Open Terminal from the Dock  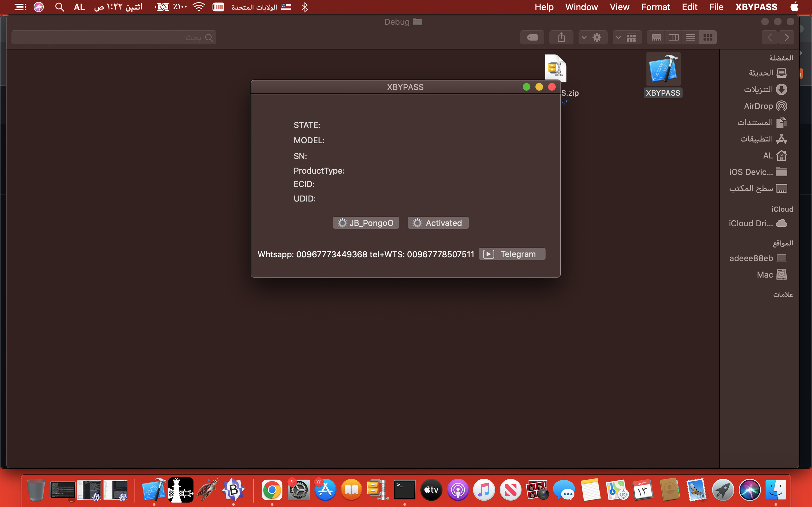[404, 490]
